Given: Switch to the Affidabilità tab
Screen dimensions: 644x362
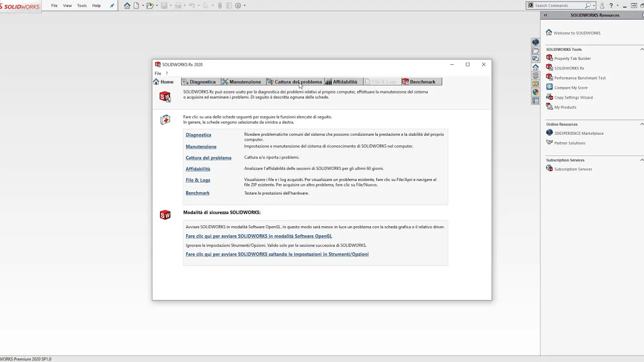Looking at the screenshot, I should coord(344,82).
